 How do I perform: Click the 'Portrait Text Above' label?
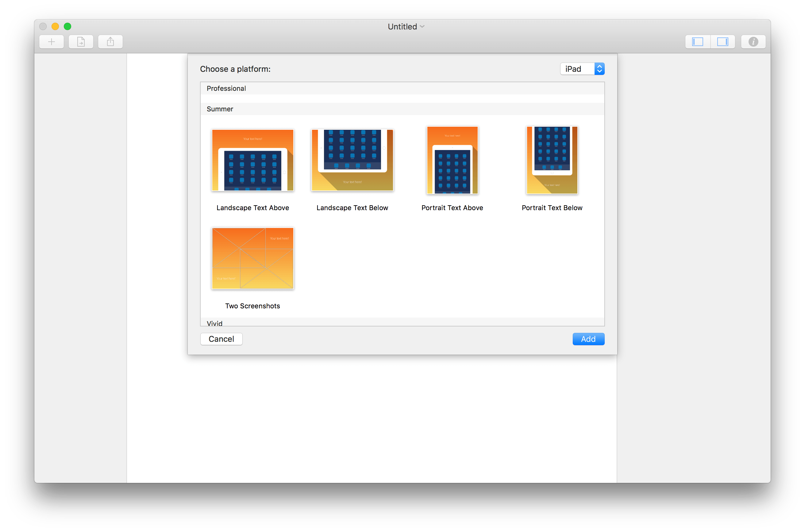click(452, 208)
